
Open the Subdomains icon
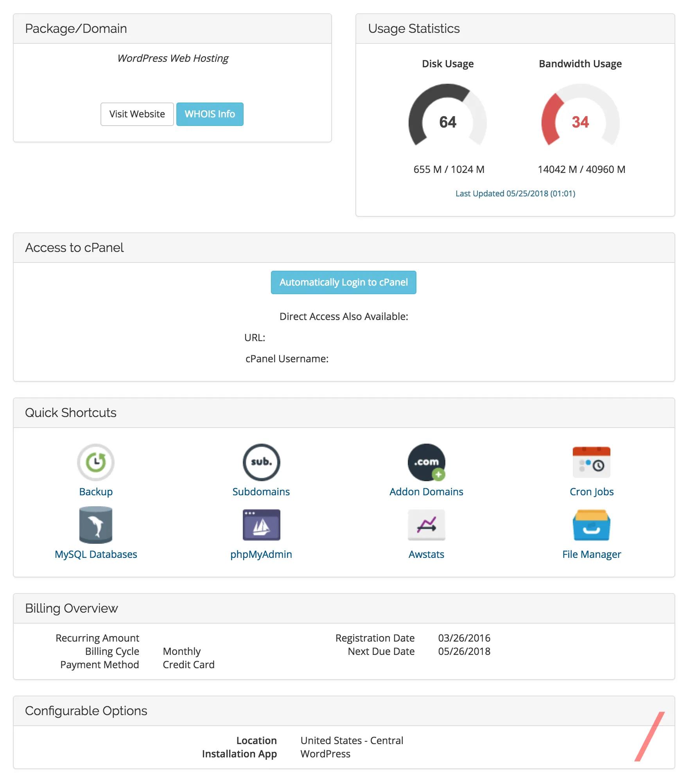point(261,462)
